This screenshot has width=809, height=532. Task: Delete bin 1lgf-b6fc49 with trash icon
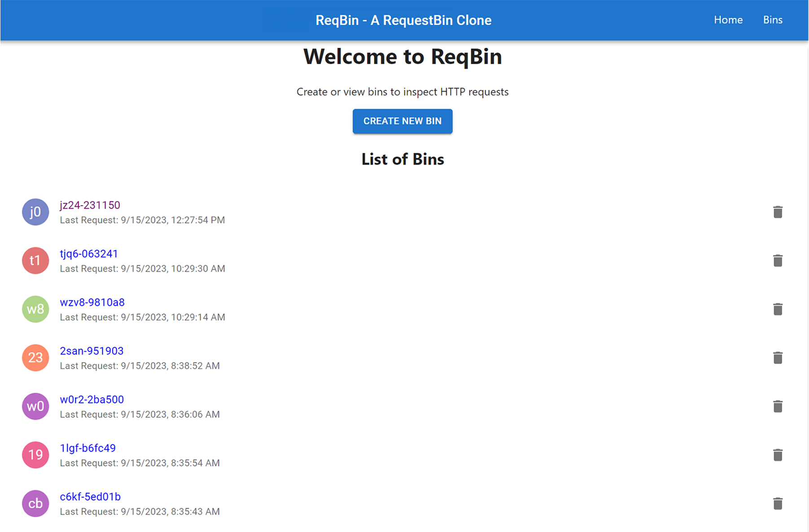(x=778, y=455)
